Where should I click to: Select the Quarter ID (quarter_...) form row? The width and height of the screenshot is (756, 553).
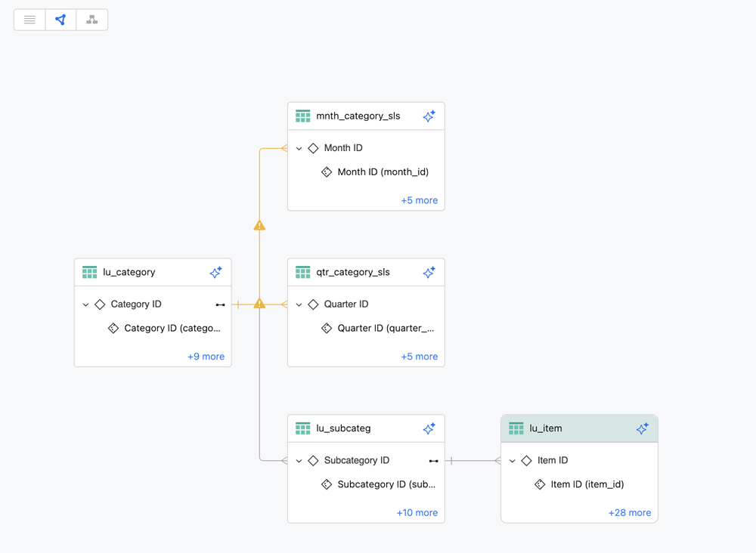(386, 329)
